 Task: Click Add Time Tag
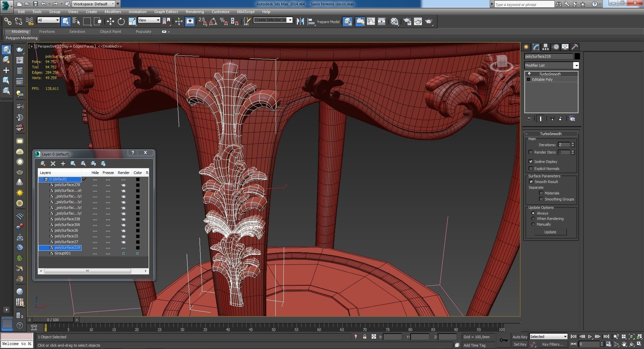[474, 345]
